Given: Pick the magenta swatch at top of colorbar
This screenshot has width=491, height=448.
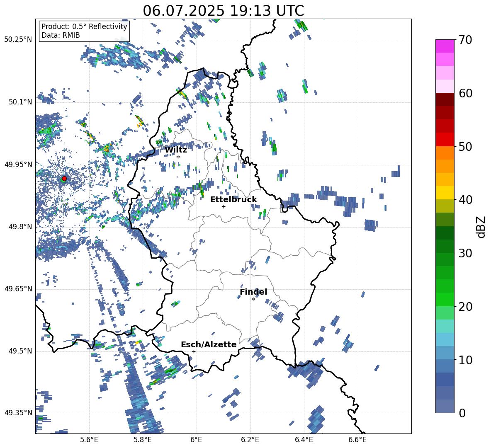Looking at the screenshot, I should point(445,46).
